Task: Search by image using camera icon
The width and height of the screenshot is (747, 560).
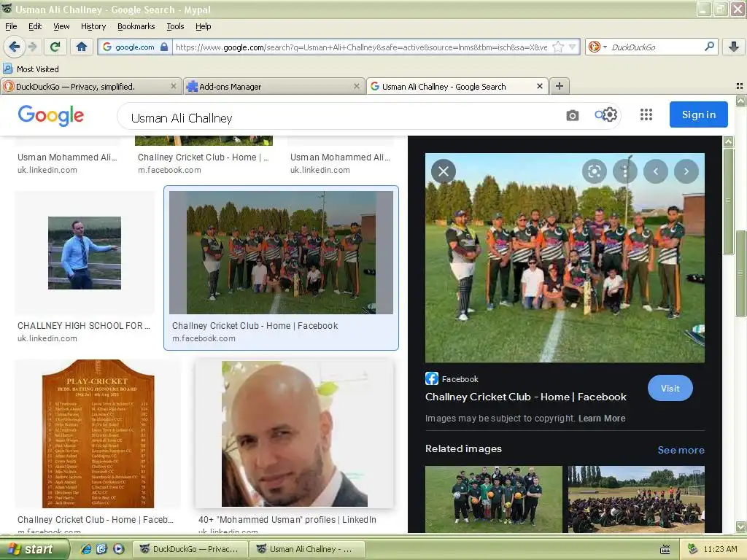Action: coord(572,115)
